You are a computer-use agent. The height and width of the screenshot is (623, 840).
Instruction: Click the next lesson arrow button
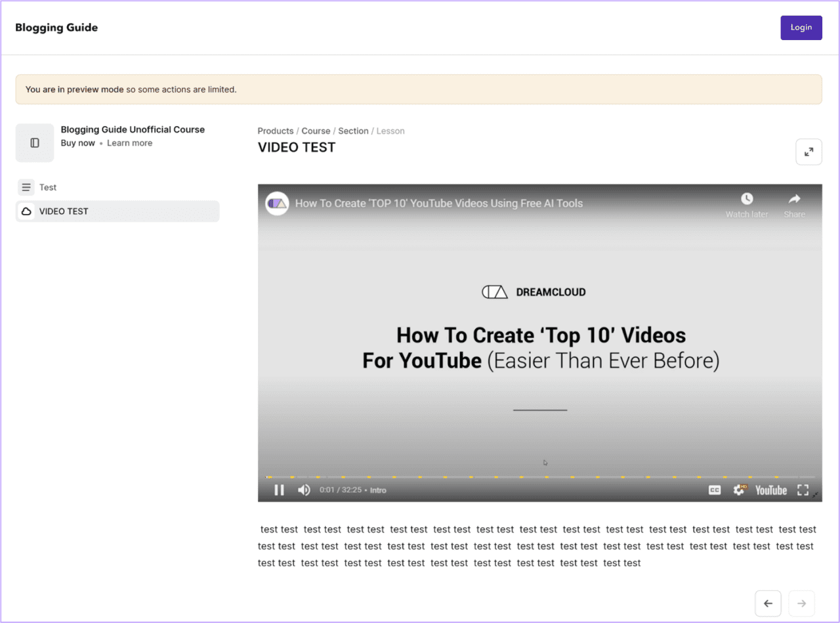click(801, 603)
